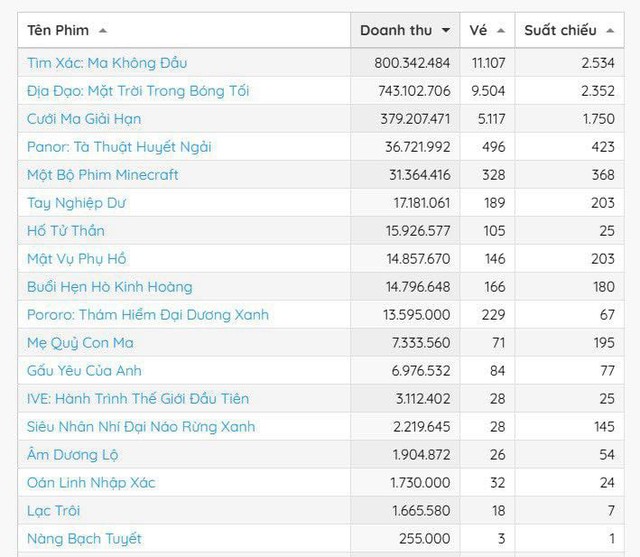Viewport: 640px width, 557px height.
Task: Click the 800.342.484 revenue cell
Action: [405, 63]
